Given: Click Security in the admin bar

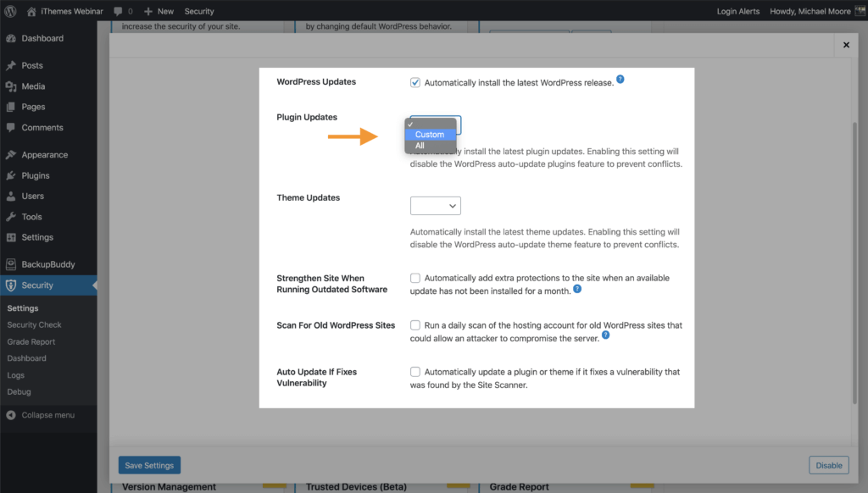Looking at the screenshot, I should pyautogui.click(x=199, y=11).
